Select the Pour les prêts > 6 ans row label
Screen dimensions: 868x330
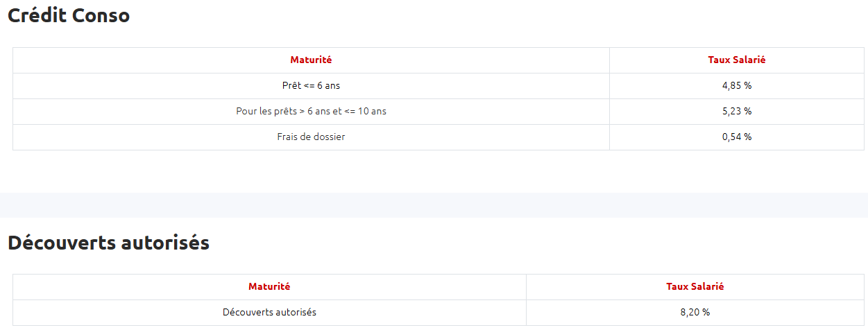coord(311,112)
